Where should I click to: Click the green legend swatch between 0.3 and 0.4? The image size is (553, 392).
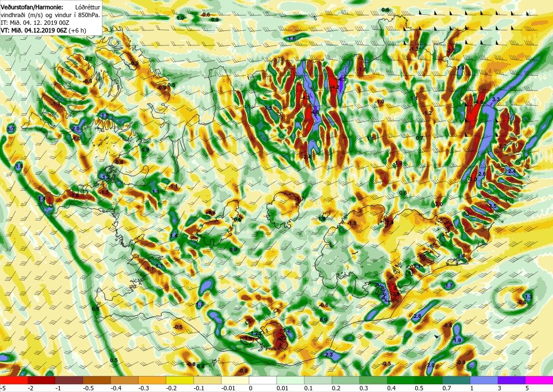click(x=373, y=380)
